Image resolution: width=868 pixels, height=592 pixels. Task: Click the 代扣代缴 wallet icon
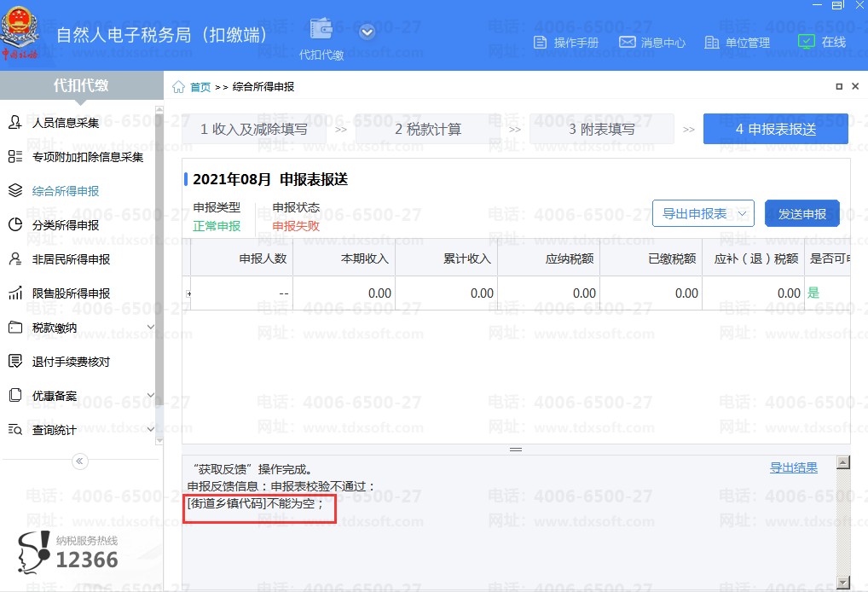[321, 30]
